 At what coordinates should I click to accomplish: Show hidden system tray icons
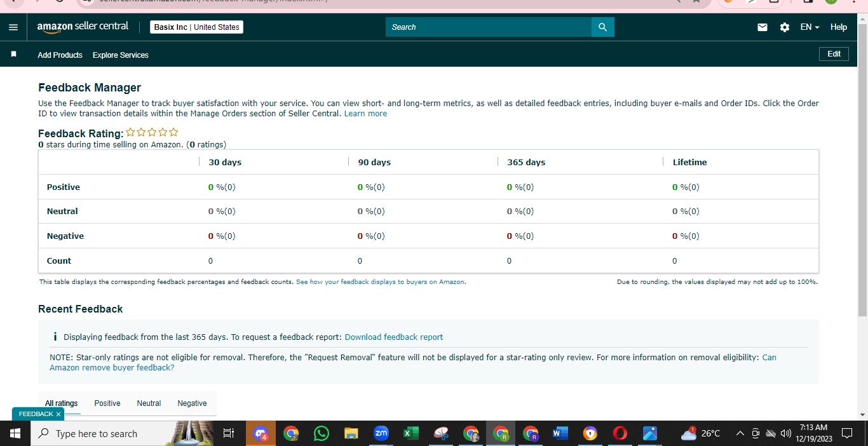[740, 433]
